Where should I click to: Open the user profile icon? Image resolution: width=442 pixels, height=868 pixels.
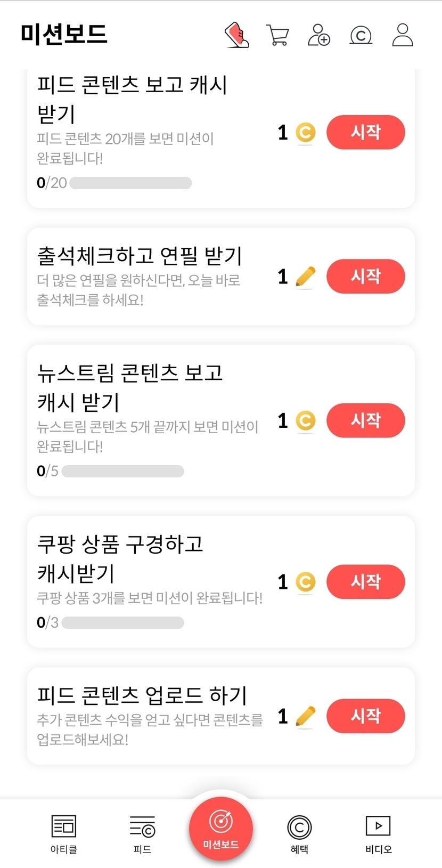pyautogui.click(x=403, y=35)
